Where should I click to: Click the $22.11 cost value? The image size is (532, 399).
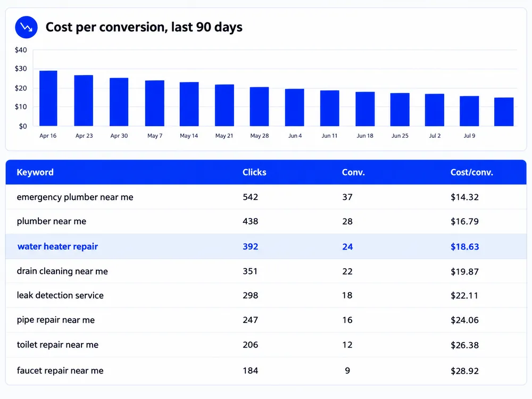[x=464, y=295]
